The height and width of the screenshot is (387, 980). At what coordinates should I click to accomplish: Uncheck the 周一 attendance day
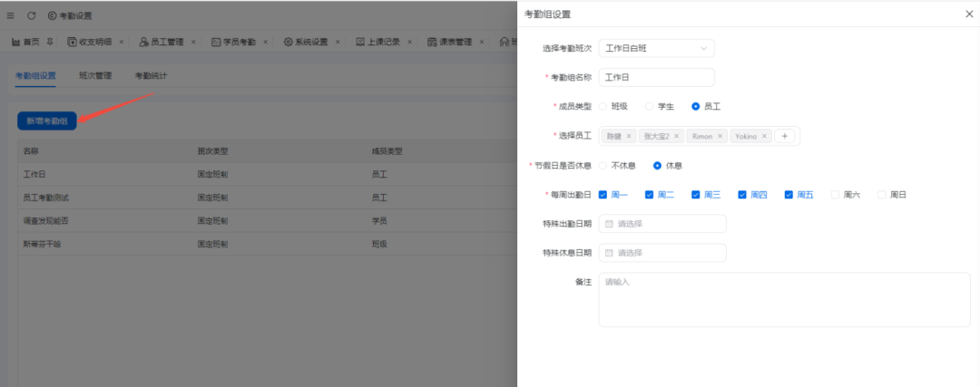tap(603, 194)
